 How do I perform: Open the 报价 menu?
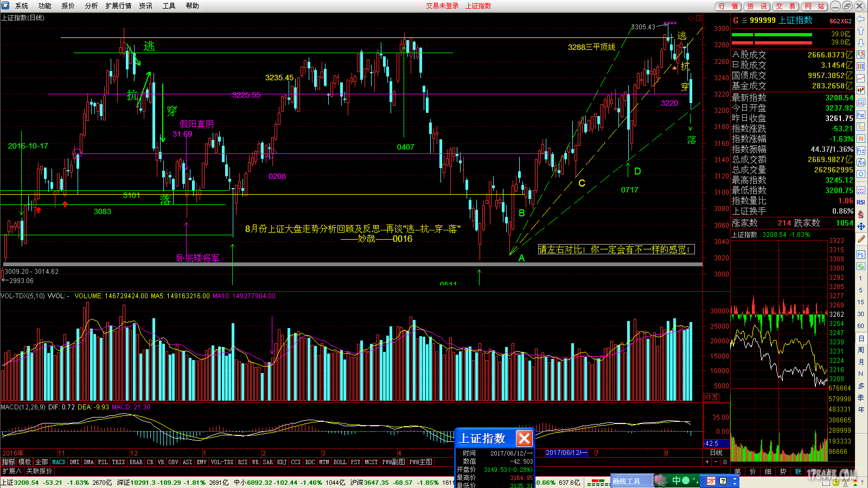click(68, 6)
